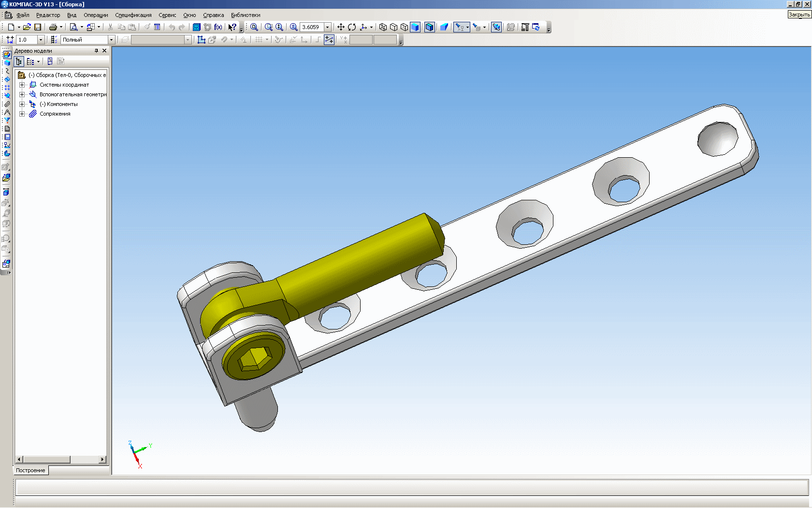Open the step value 1.0 dropdown

(41, 40)
